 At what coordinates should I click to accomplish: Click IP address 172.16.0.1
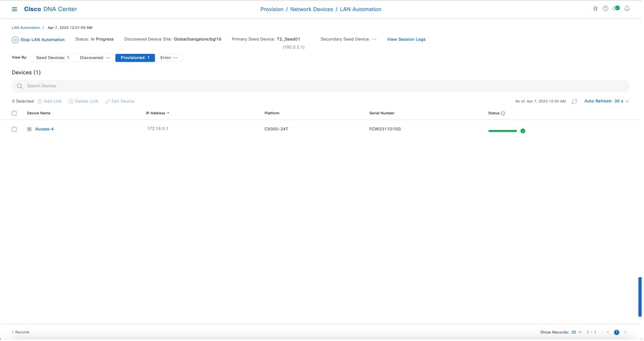click(x=158, y=129)
